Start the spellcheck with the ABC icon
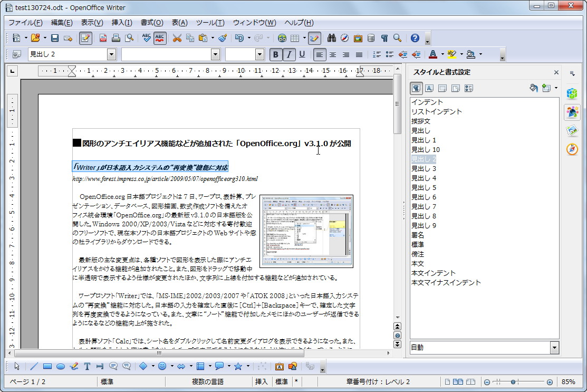Viewport: 587px width, 392px height. pos(146,38)
